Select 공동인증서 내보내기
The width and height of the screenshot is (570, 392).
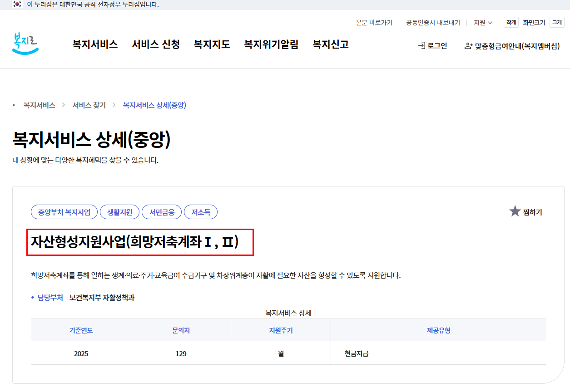point(432,22)
